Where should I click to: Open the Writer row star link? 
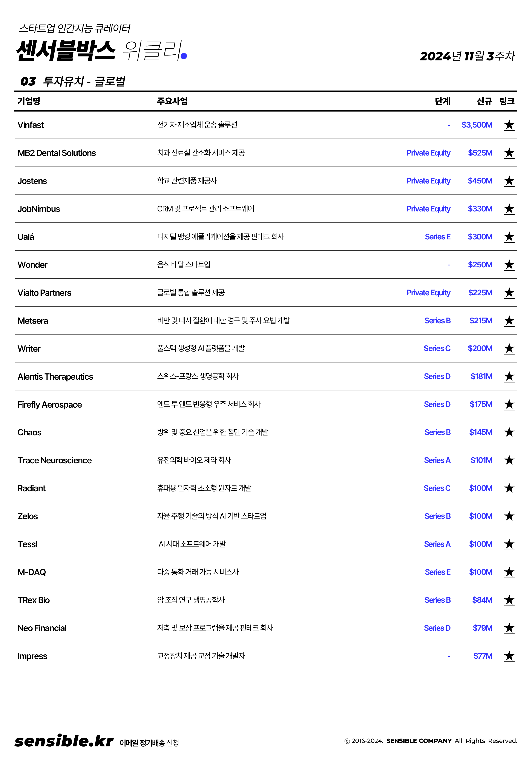509,349
